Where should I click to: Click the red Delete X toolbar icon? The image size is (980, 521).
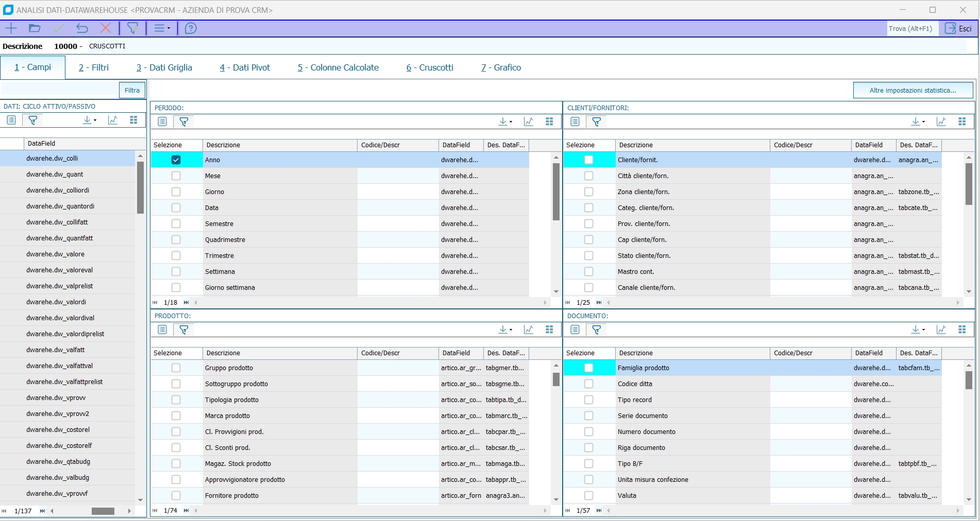(x=106, y=28)
